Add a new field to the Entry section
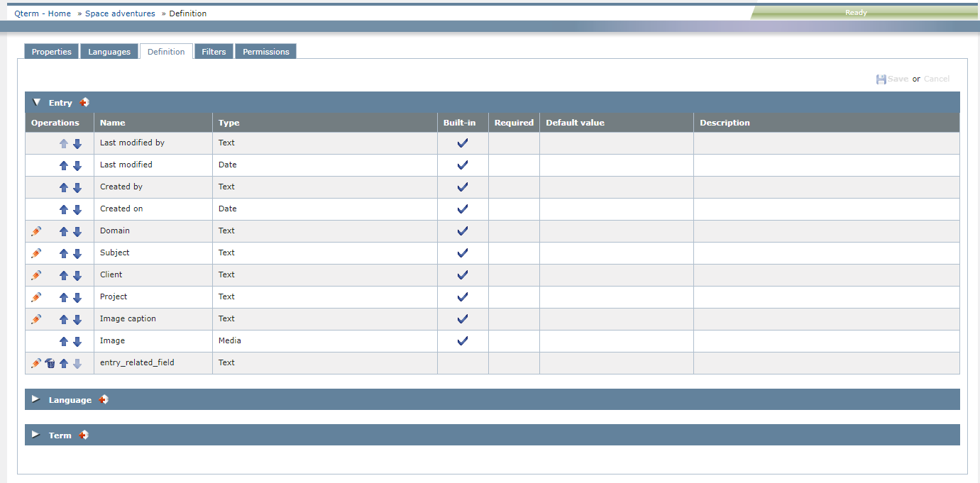Screen dimensions: 980x483 coord(84,102)
